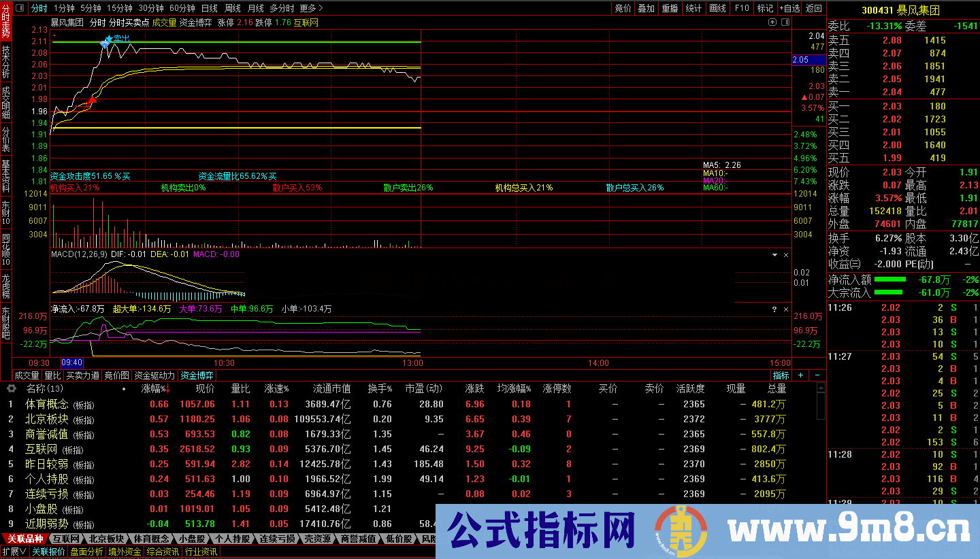The image size is (980, 559).
Task: Open the 龙虎榜 sidebar tab
Action: pos(6,287)
